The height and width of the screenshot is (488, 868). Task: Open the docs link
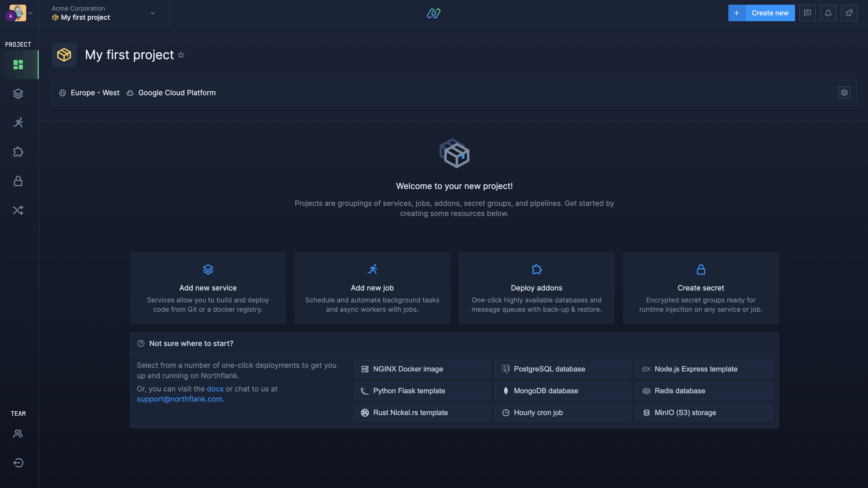[x=215, y=389]
